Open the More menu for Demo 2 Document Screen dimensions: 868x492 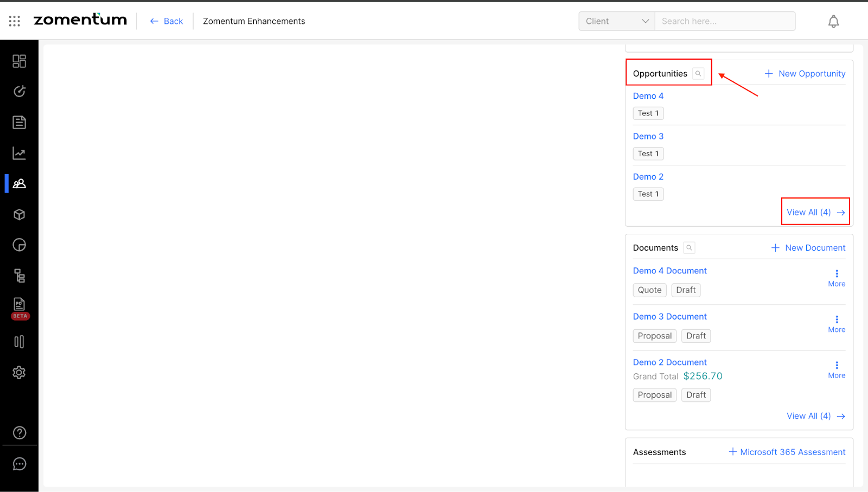point(837,370)
